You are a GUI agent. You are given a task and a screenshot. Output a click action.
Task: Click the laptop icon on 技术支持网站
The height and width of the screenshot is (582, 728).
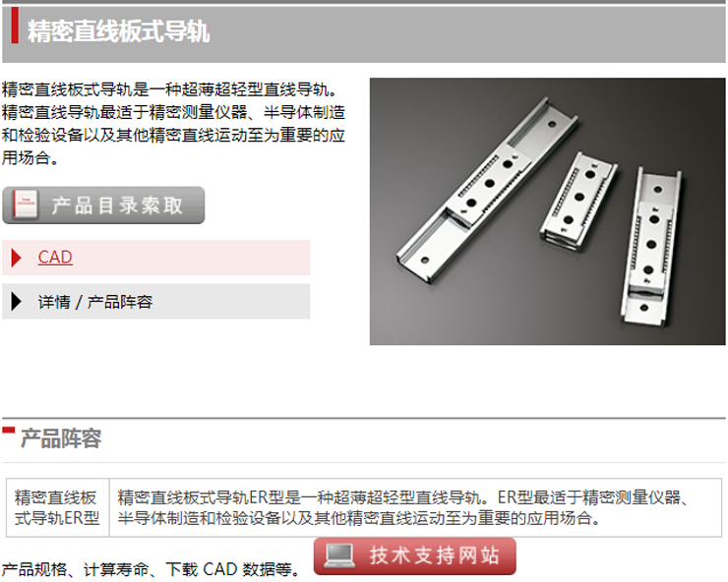pyautogui.click(x=339, y=555)
